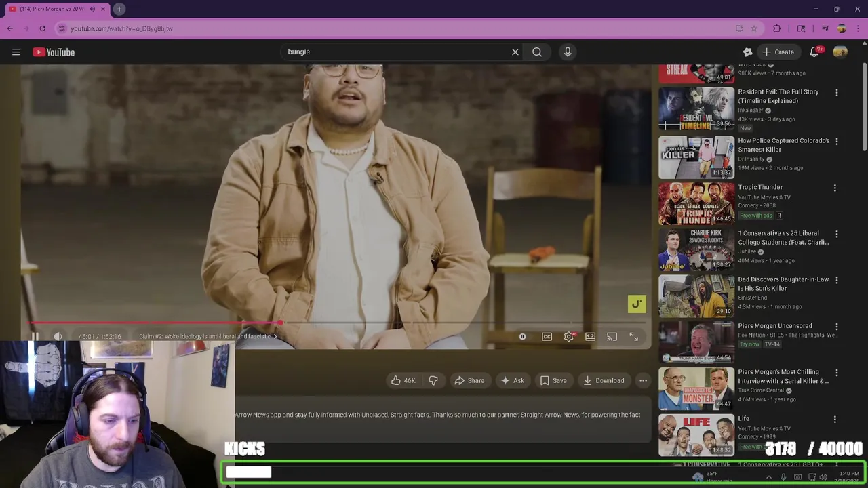Dislike the video
868x488 pixels.
[x=433, y=381]
